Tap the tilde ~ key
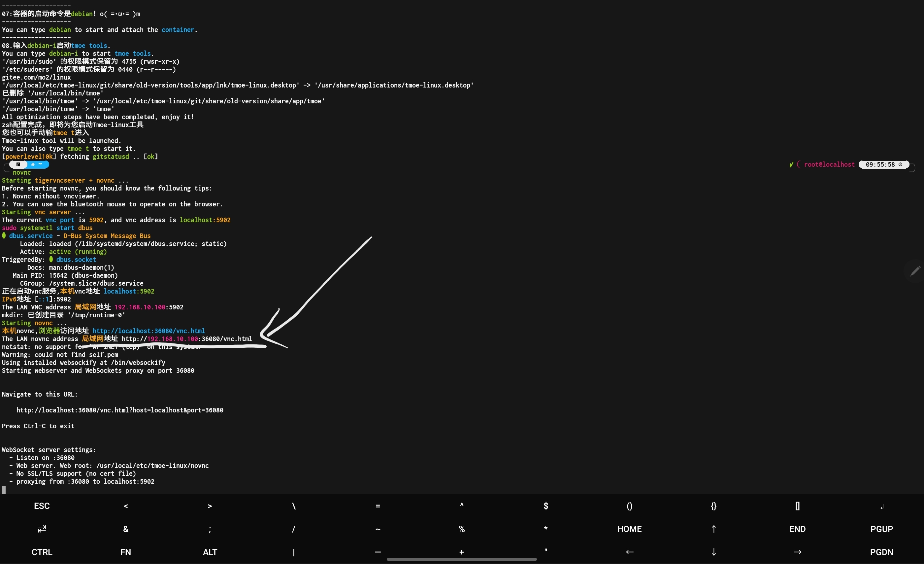Image resolution: width=924 pixels, height=564 pixels. (378, 529)
